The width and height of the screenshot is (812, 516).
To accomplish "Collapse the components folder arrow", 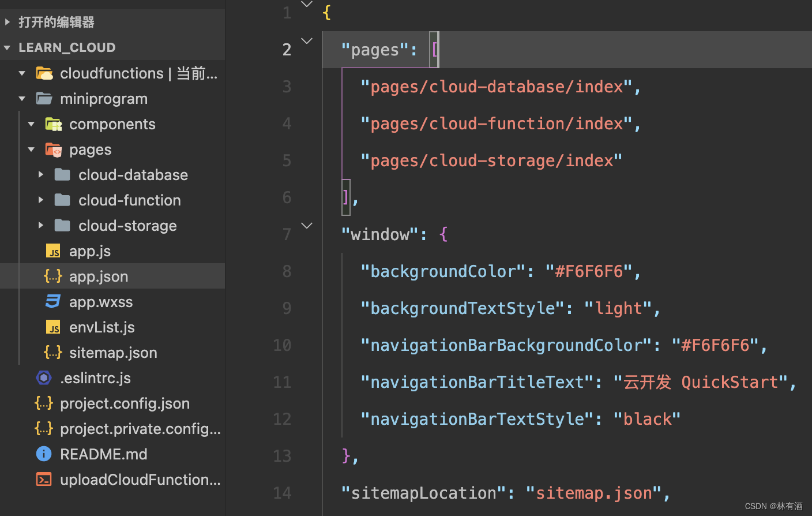I will [31, 124].
